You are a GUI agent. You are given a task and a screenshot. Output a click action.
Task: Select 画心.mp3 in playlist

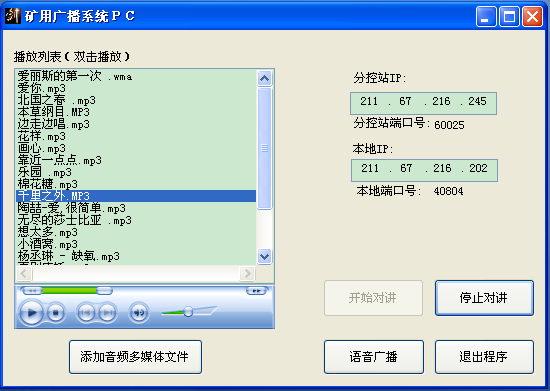pos(136,148)
